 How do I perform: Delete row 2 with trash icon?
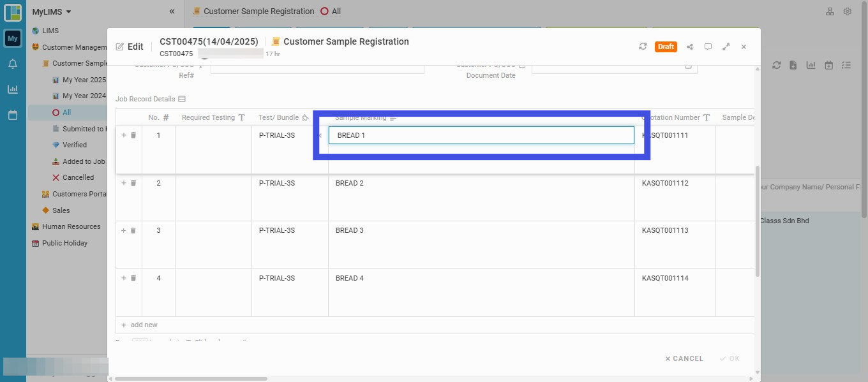pos(133,183)
